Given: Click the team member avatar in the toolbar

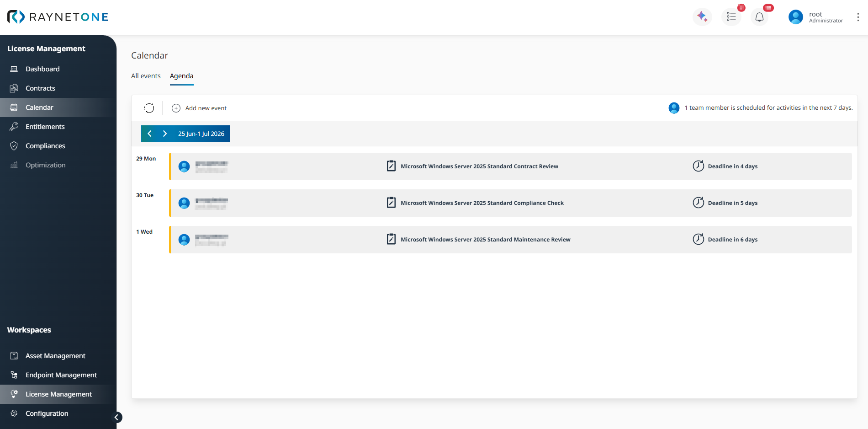Looking at the screenshot, I should coord(674,108).
